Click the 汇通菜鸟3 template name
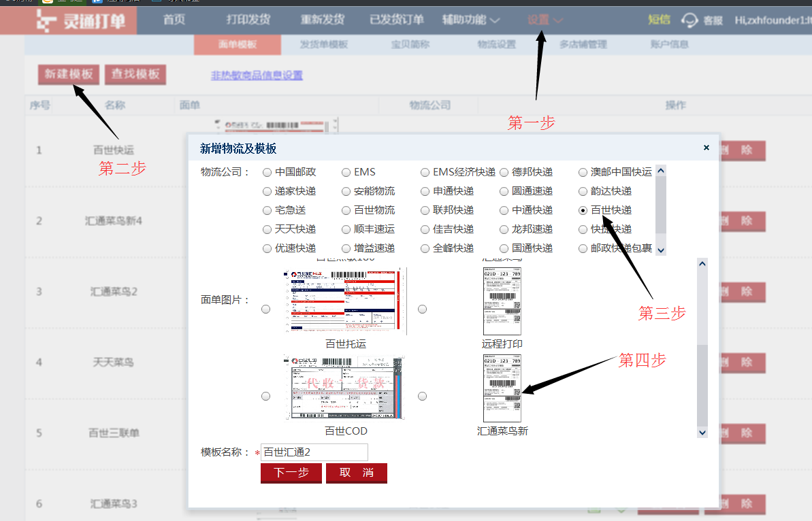Screen dimensions: 812x521 [114, 504]
